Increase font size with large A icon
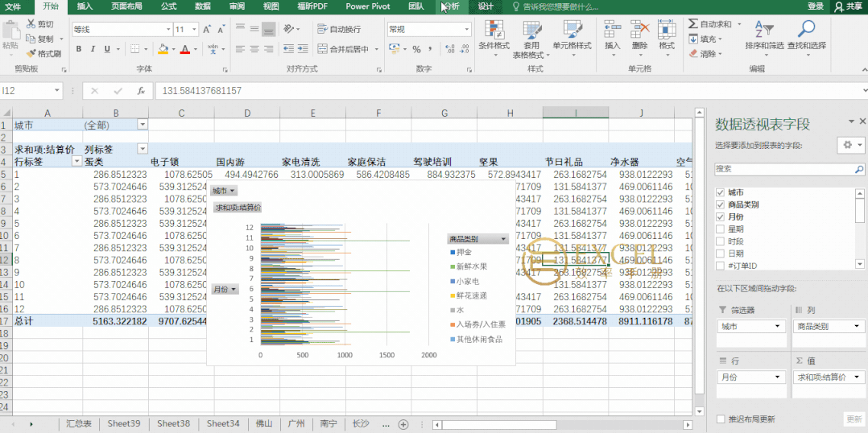868x433 pixels. pos(206,29)
